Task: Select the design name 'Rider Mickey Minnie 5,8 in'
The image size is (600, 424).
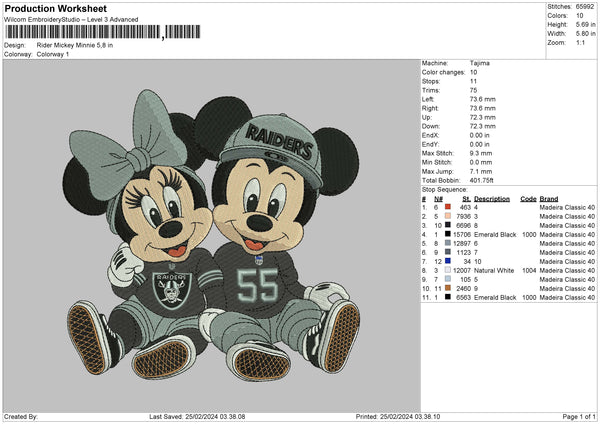Action: [x=75, y=45]
